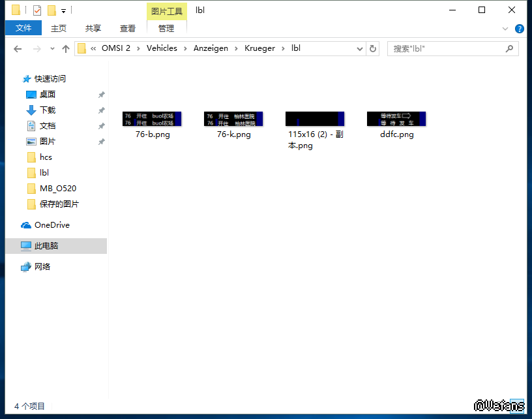Select the 图片工具 contextual tab
The width and height of the screenshot is (532, 419).
click(x=167, y=11)
